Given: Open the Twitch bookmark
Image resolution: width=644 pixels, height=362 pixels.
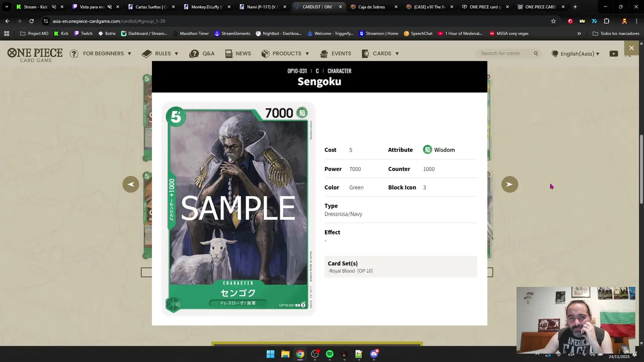Looking at the screenshot, I should [x=83, y=34].
